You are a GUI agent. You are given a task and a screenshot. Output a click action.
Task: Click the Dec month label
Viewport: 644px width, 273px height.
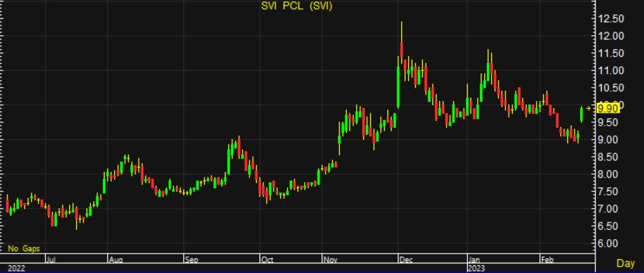point(406,259)
